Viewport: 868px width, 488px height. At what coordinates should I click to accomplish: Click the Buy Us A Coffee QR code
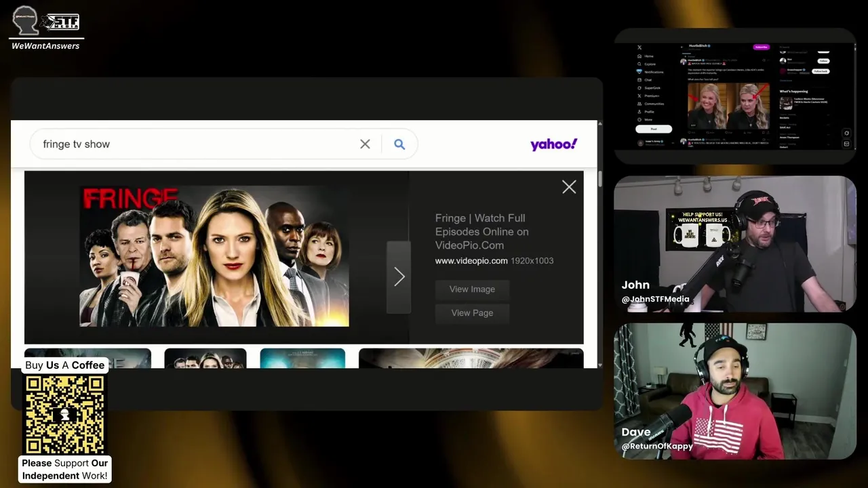click(x=65, y=415)
